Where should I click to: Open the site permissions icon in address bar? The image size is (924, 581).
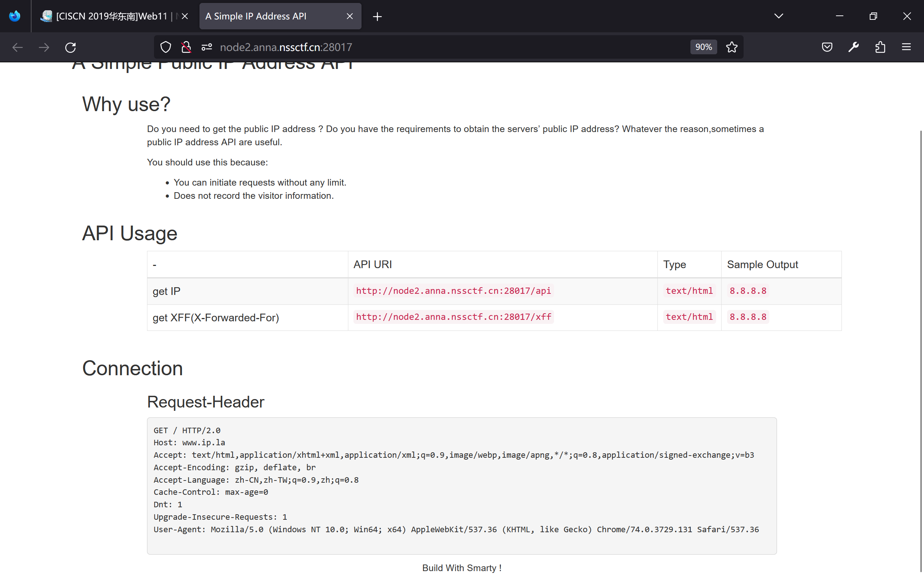207,47
